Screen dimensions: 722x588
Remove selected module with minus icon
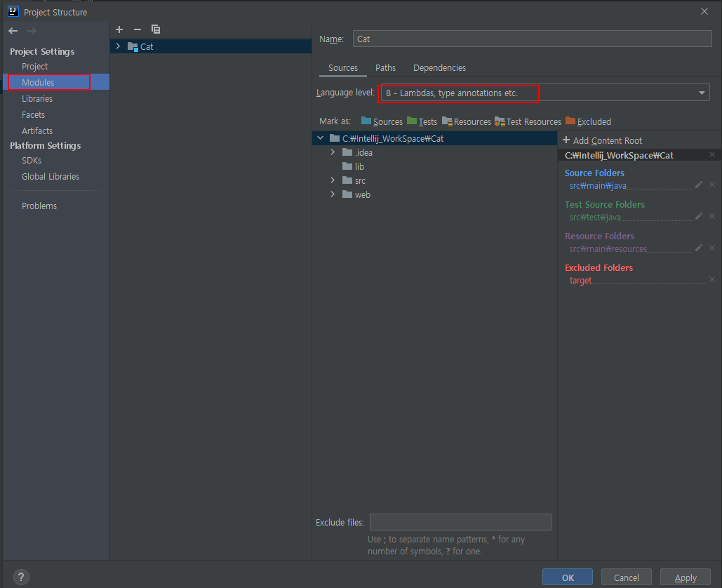pyautogui.click(x=138, y=29)
